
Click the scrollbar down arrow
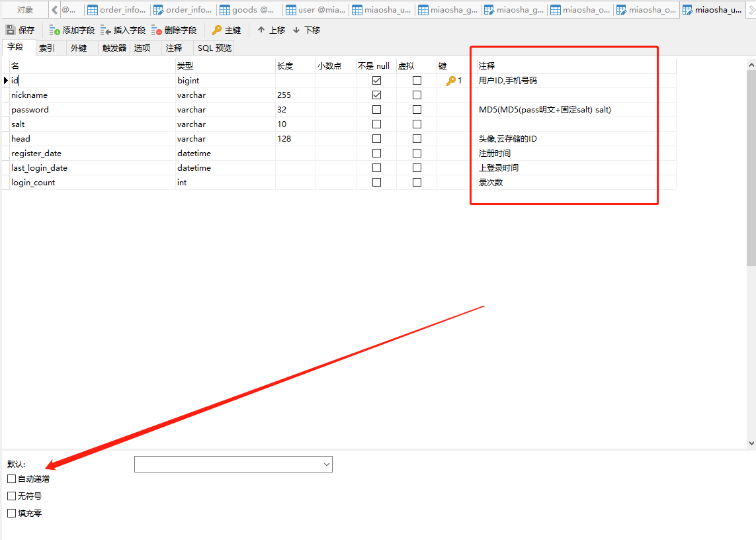751,443
